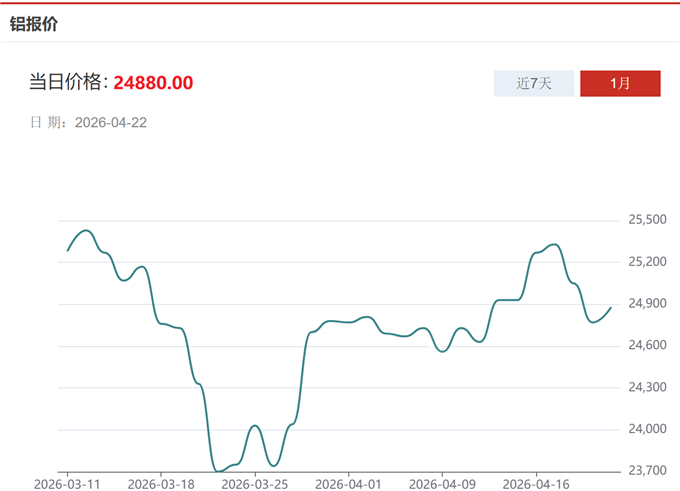Select the 1月 range tab

620,83
